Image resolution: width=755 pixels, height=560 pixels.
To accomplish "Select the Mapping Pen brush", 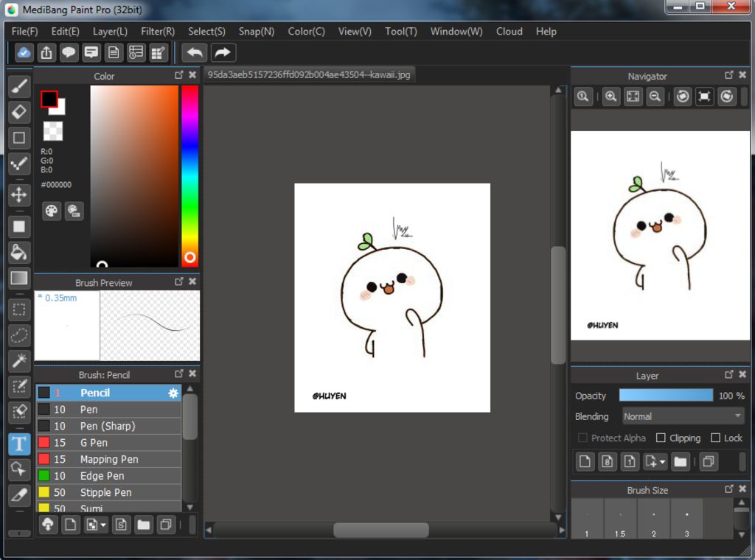I will tap(109, 460).
